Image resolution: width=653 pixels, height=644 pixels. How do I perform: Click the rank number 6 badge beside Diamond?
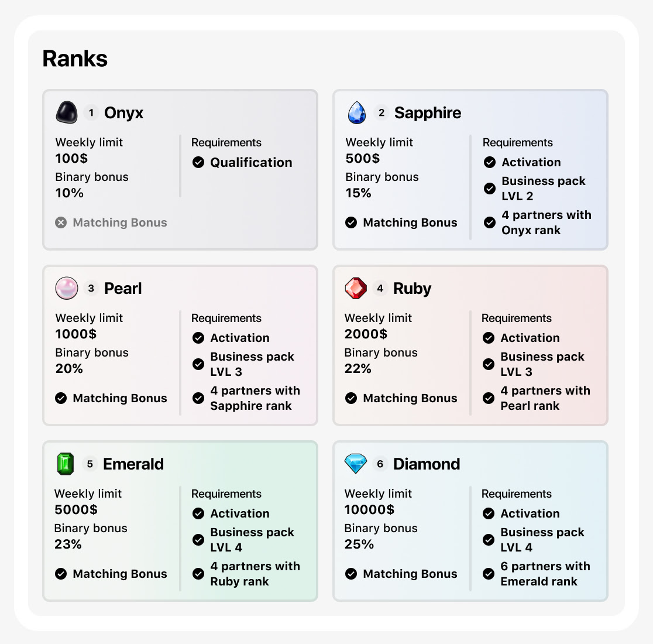(382, 464)
